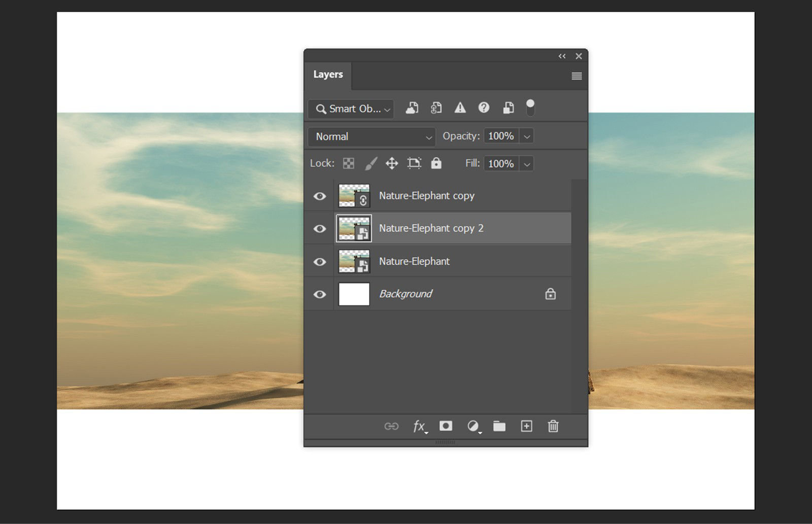The height and width of the screenshot is (524, 812).
Task: Open the layer styles (fx) menu
Action: (x=419, y=427)
